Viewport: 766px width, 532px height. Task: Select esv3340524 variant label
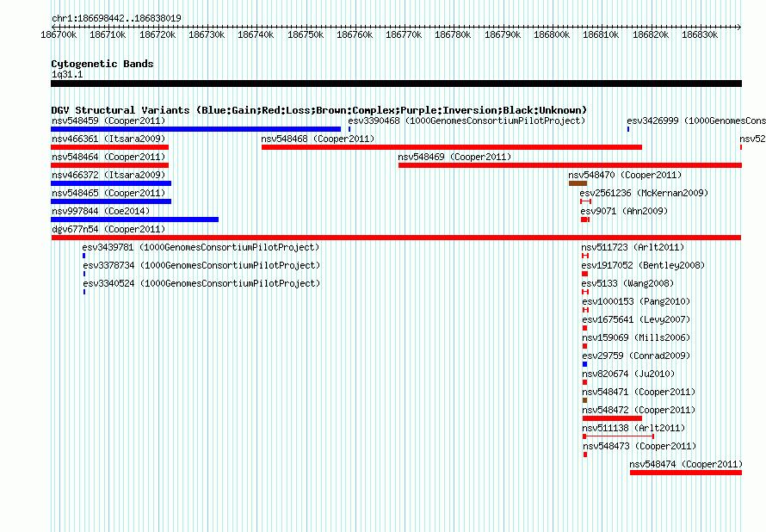coord(201,283)
